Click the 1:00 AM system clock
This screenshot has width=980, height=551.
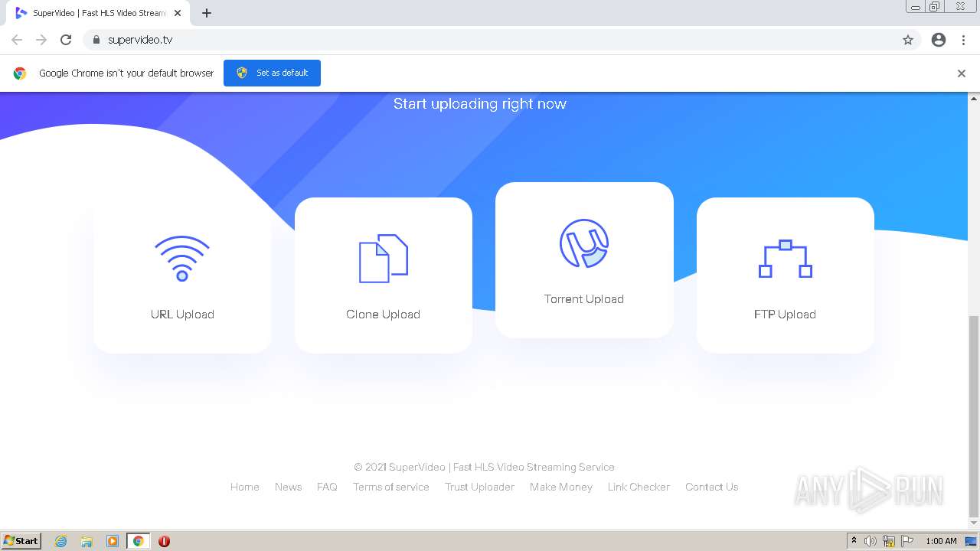tap(941, 541)
